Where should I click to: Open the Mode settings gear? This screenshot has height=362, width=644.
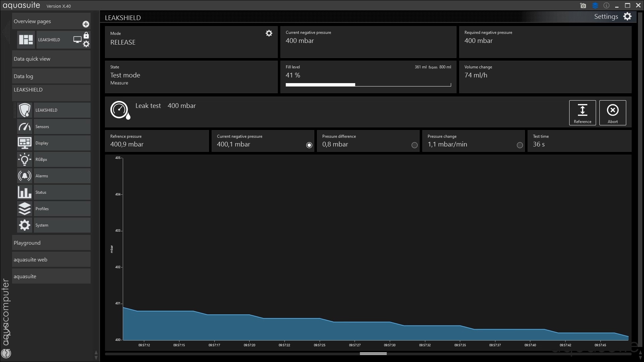[x=269, y=33]
